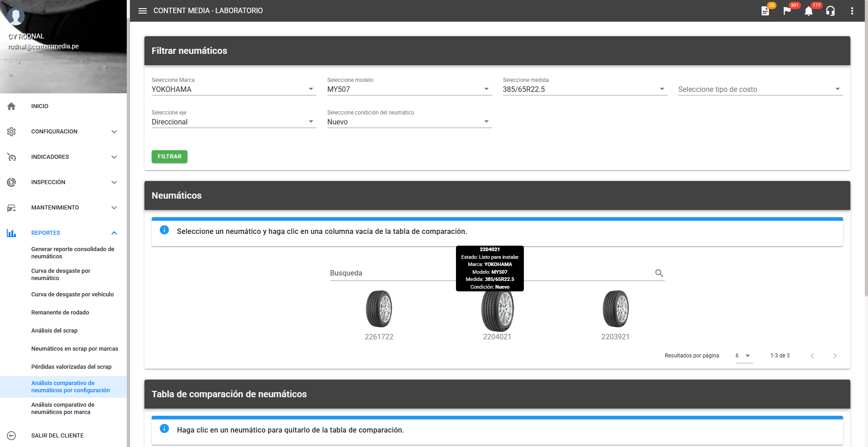Open the three-dot more options menu
The image size is (868, 447).
click(852, 11)
